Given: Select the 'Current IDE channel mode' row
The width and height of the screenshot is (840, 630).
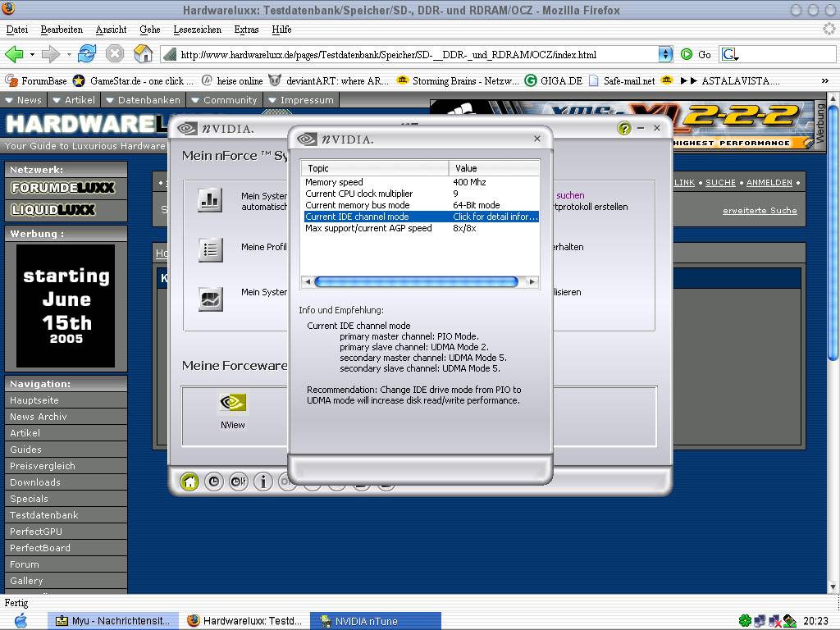Looking at the screenshot, I should click(x=420, y=217).
